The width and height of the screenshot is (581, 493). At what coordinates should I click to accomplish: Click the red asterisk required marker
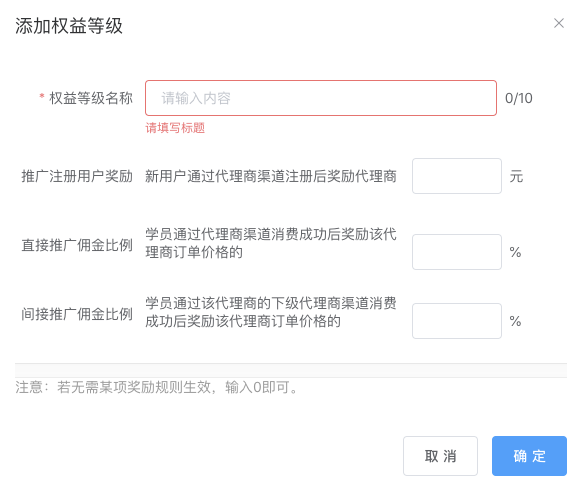click(42, 96)
